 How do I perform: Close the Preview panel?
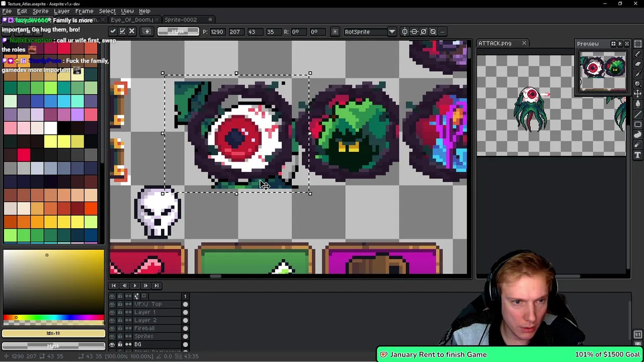pyautogui.click(x=627, y=44)
